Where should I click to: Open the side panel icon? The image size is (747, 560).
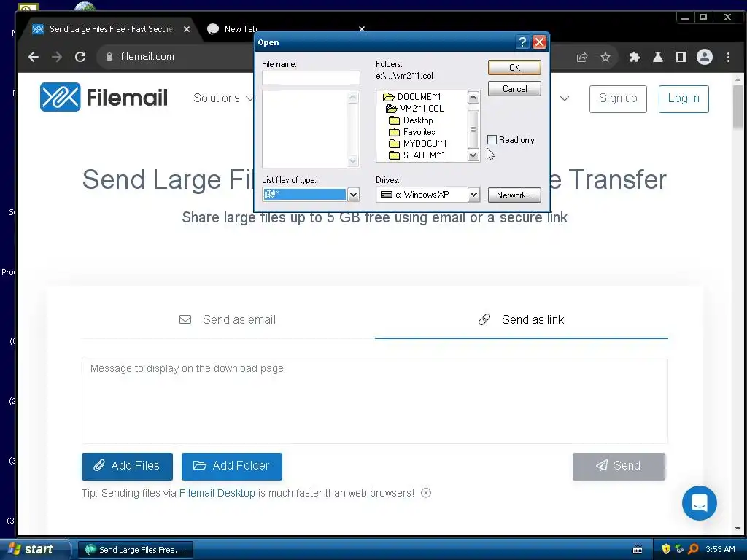[681, 58]
